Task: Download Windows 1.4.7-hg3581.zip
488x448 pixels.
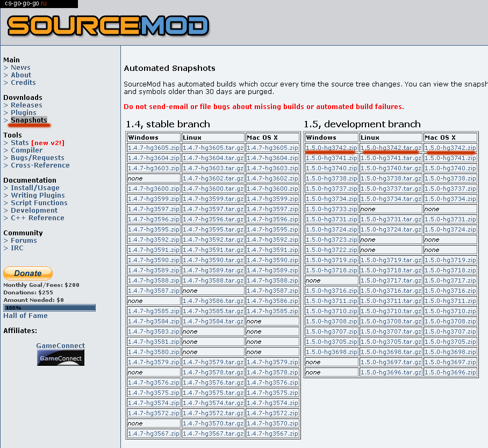Action: click(154, 342)
